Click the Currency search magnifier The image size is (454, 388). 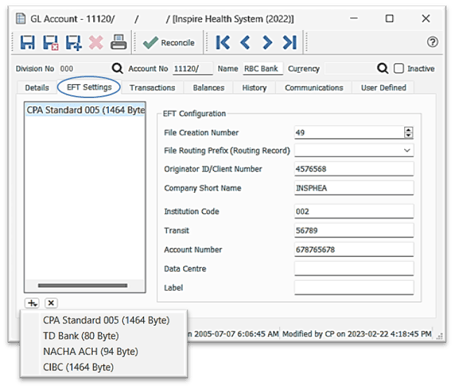(382, 69)
